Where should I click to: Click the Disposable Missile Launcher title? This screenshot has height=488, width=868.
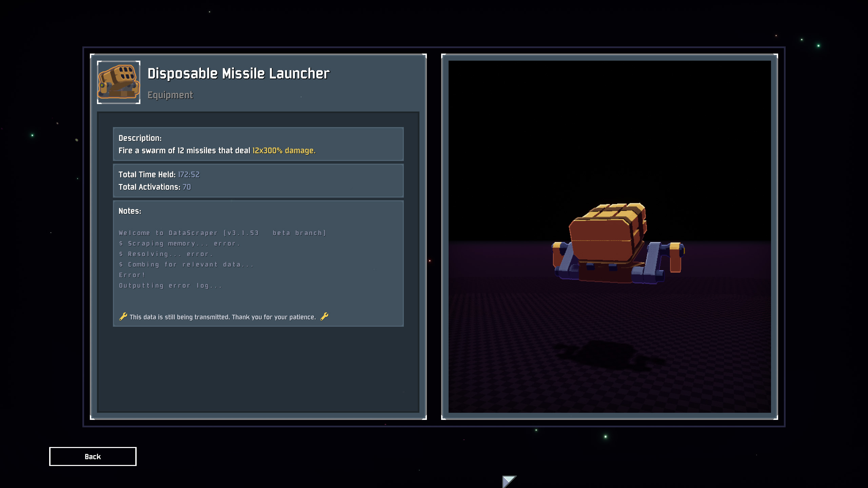[x=238, y=74]
